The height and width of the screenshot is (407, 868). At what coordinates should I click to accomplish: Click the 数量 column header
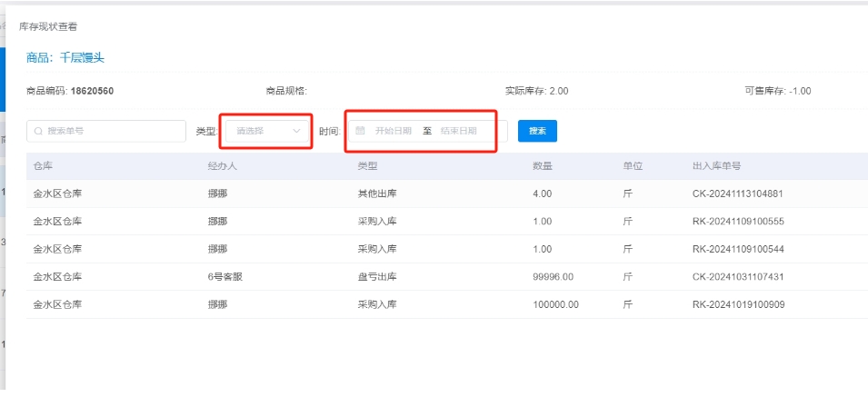pyautogui.click(x=542, y=166)
